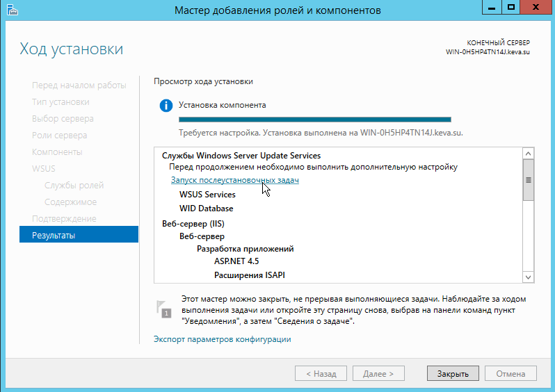Click 'Перед продолжением необходимо выполнить…' message

313,167
